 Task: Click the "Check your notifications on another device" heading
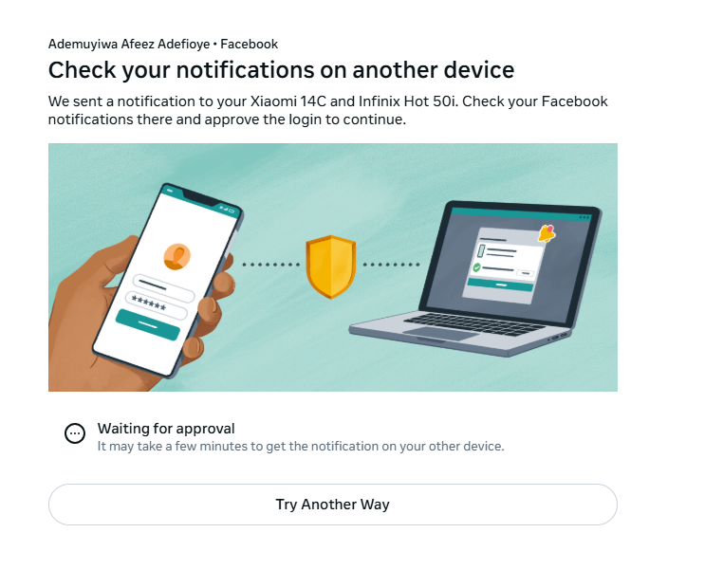(x=281, y=70)
